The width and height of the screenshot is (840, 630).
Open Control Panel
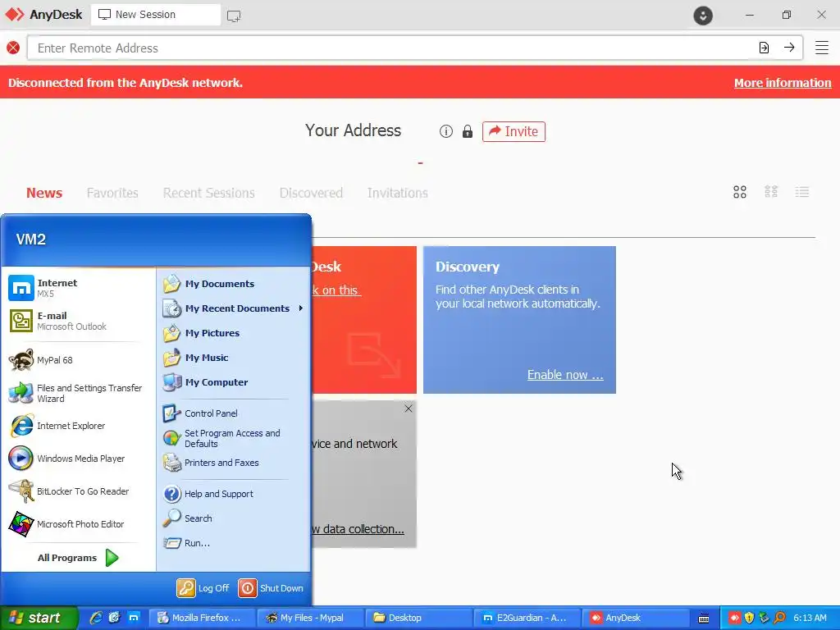coord(233,413)
